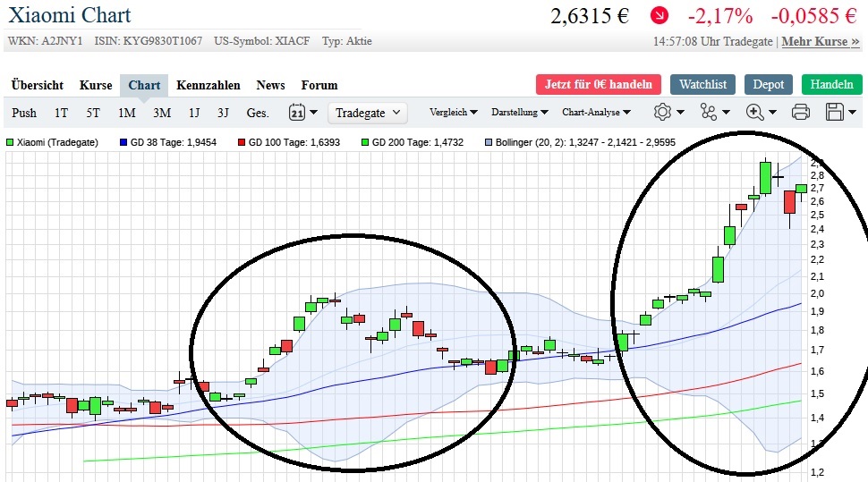Switch to the Übersicht tab
Screen dimensions: 868x482
38,85
